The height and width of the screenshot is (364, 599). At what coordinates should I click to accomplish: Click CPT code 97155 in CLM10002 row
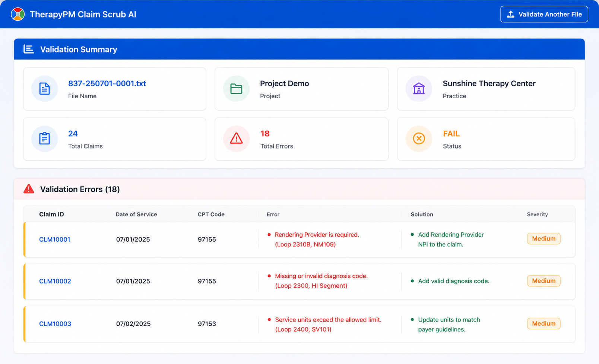207,281
